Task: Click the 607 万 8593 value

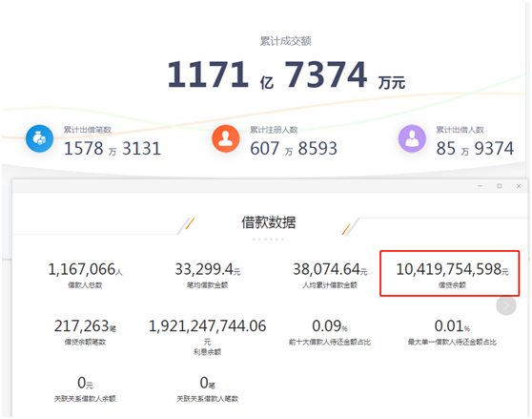Action: tap(294, 148)
